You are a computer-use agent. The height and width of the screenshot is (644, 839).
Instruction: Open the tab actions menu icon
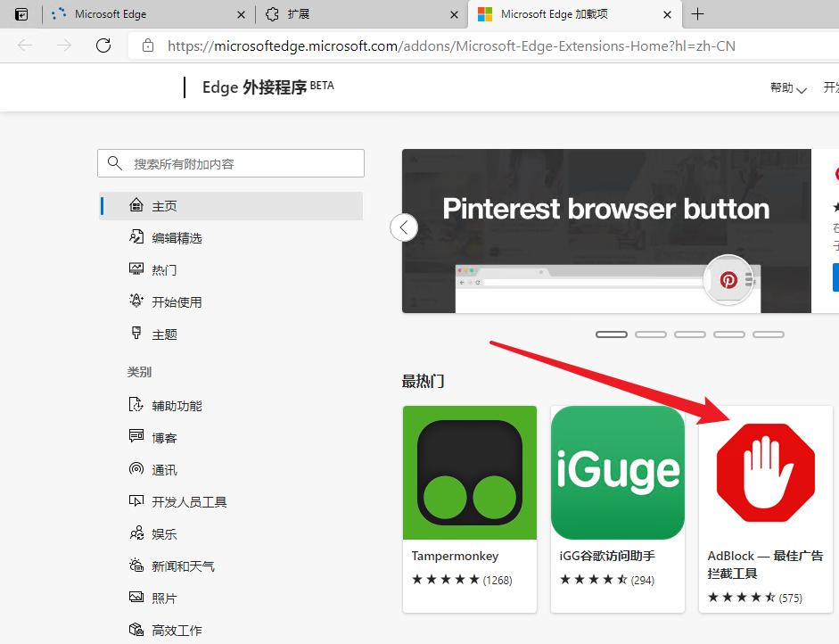pyautogui.click(x=21, y=14)
